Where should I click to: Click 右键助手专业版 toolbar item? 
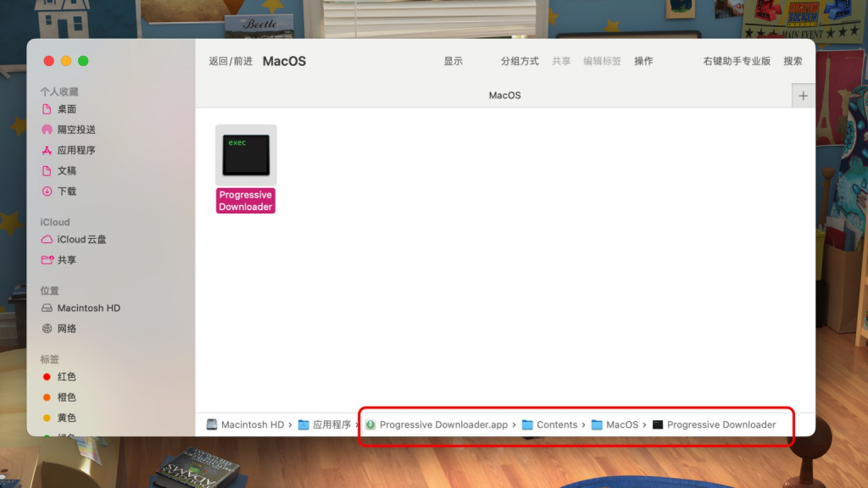(x=737, y=61)
